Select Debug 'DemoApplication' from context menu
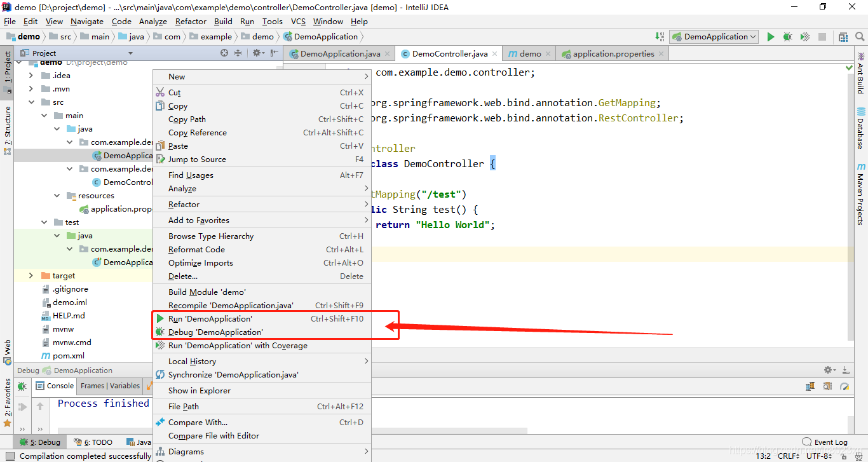Screen dimensions: 868x462 (x=262, y=332)
